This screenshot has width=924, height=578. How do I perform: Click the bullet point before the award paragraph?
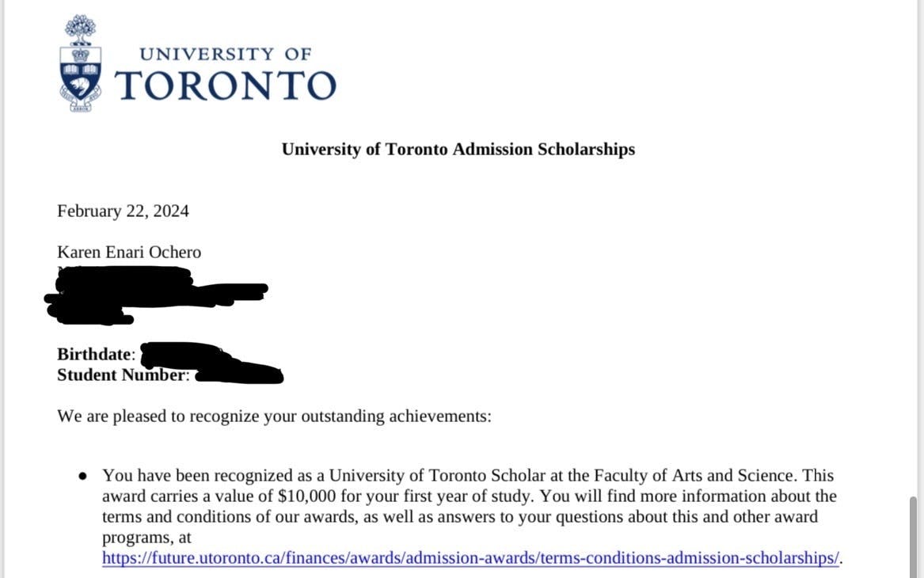coord(83,477)
